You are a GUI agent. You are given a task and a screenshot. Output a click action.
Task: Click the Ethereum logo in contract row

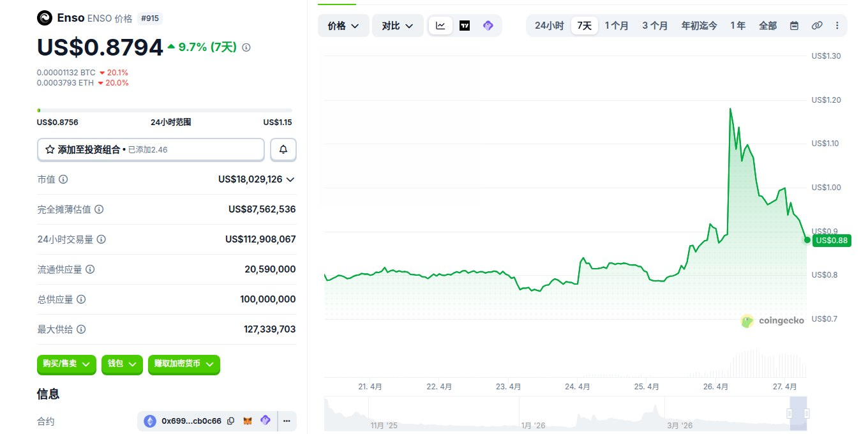tap(150, 421)
